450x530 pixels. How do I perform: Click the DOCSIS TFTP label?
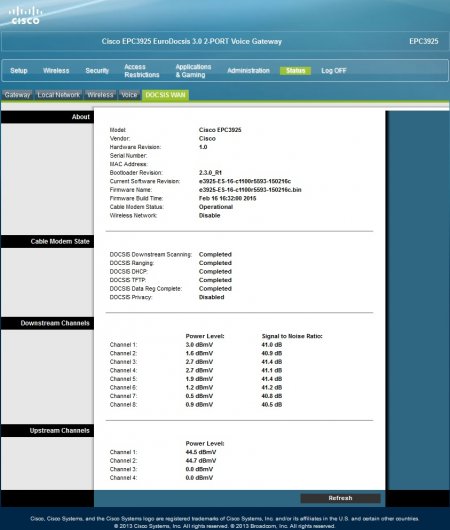[x=128, y=280]
